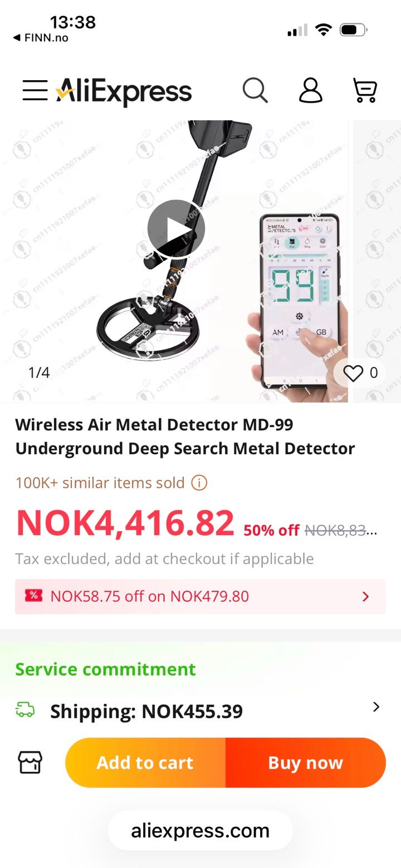Tap the info icon beside items sold
401x868 pixels.
[x=199, y=483]
